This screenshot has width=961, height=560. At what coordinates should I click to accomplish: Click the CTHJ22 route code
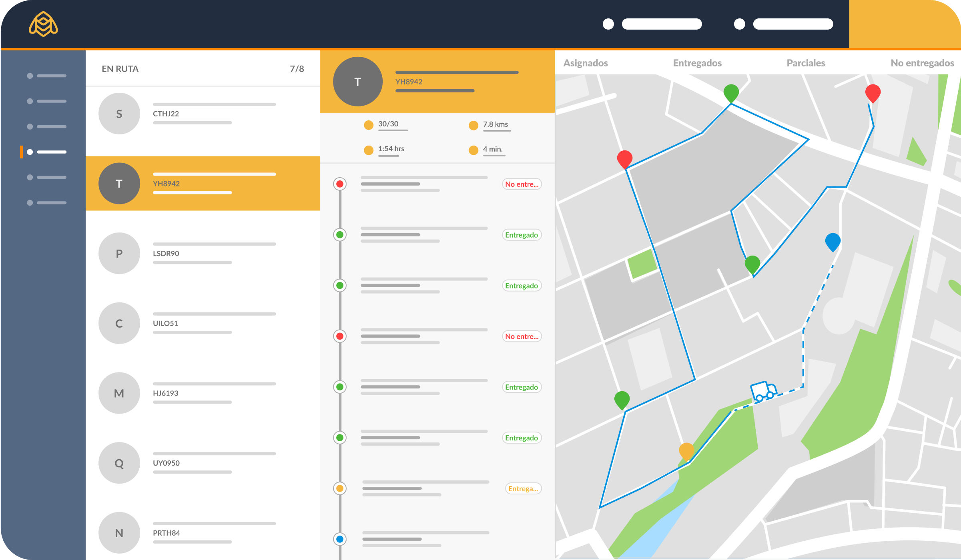point(166,114)
